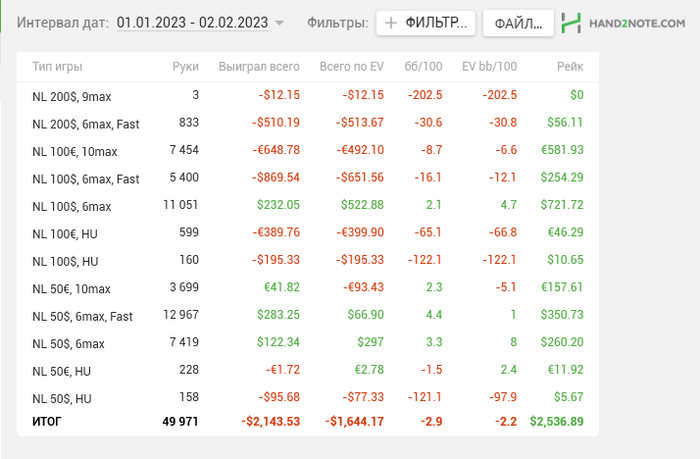700x459 pixels.
Task: Select the NL 50€, HU row
Action: click(x=308, y=370)
